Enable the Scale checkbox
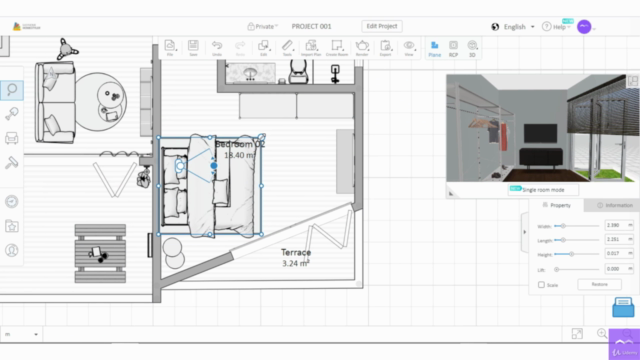The image size is (640, 360). pos(541,284)
